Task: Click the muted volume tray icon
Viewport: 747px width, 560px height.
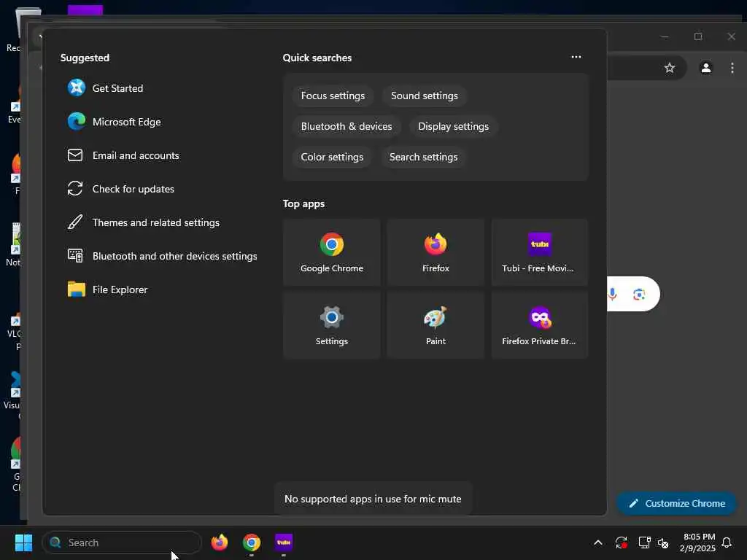Action: click(663, 542)
